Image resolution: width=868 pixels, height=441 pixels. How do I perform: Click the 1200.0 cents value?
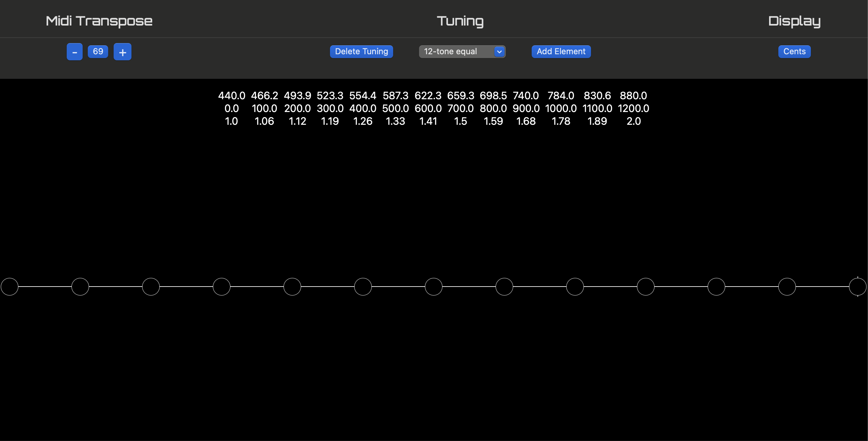point(633,108)
